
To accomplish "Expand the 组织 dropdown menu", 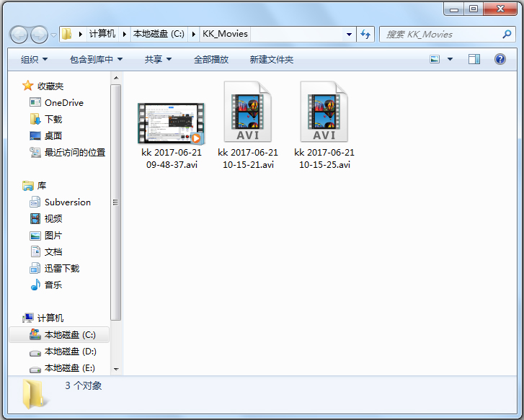I will click(34, 59).
